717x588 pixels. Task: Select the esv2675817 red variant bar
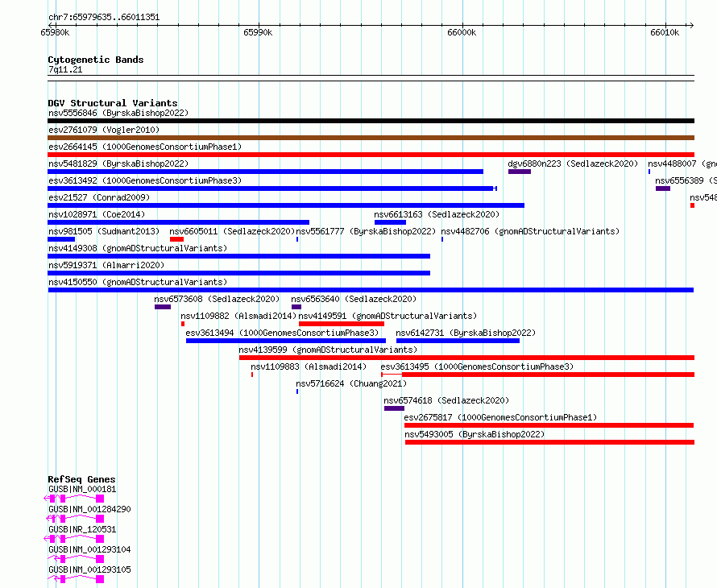point(549,425)
